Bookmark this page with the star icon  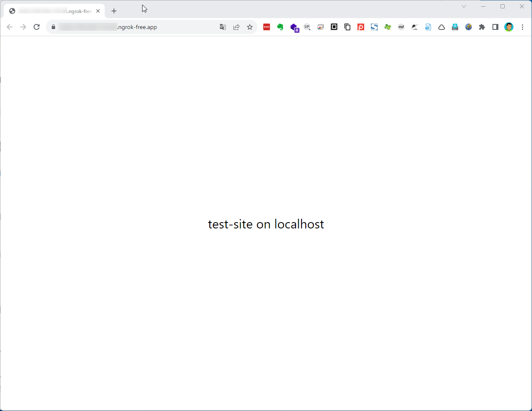250,27
